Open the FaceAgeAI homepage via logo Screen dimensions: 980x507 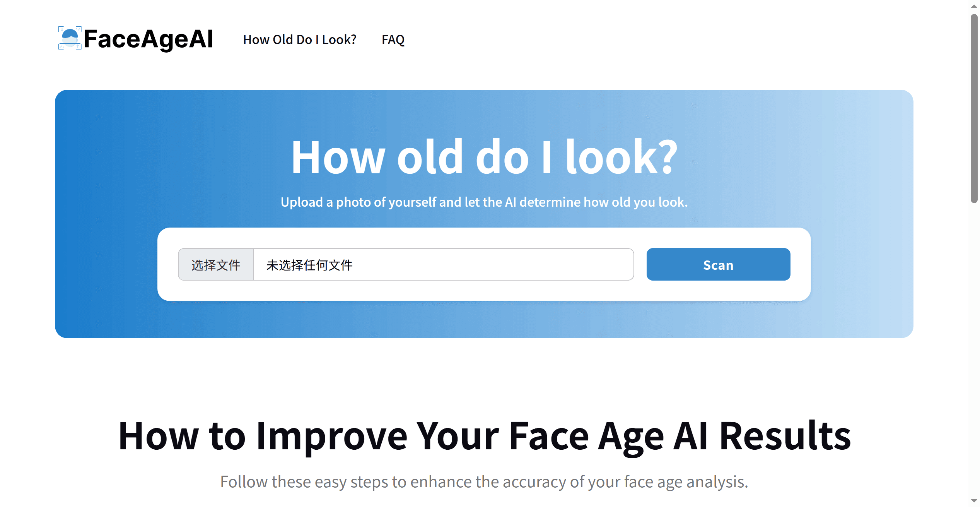click(x=135, y=38)
